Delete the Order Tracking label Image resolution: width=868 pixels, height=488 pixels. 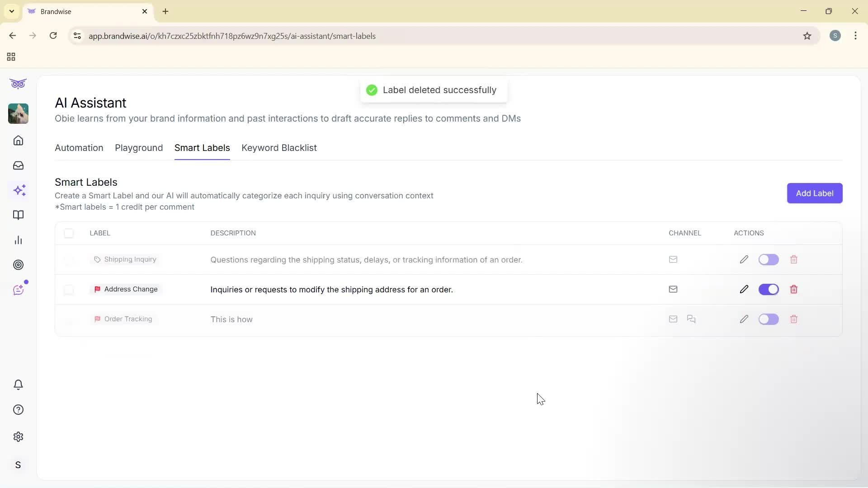tap(794, 319)
